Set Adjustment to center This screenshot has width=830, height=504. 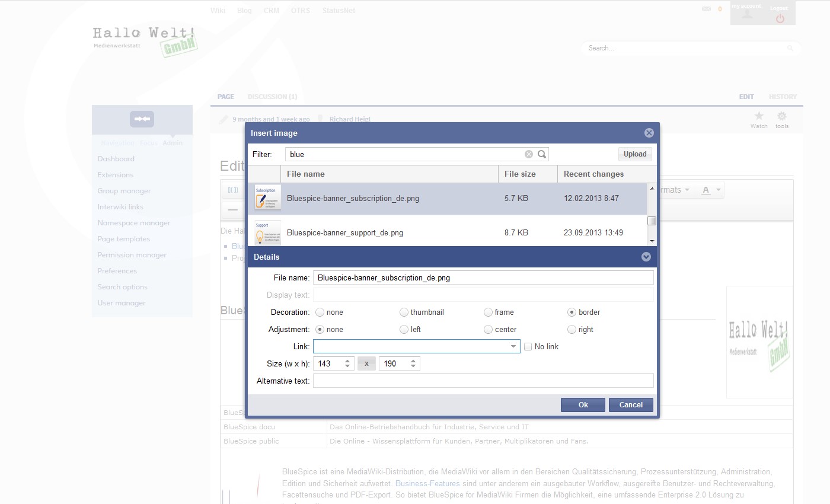tap(488, 329)
